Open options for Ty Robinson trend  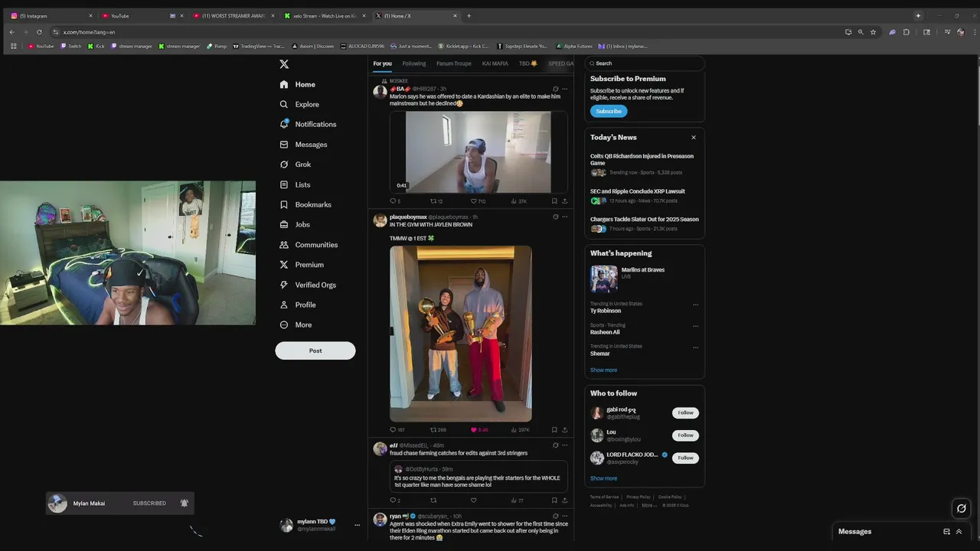click(x=695, y=305)
